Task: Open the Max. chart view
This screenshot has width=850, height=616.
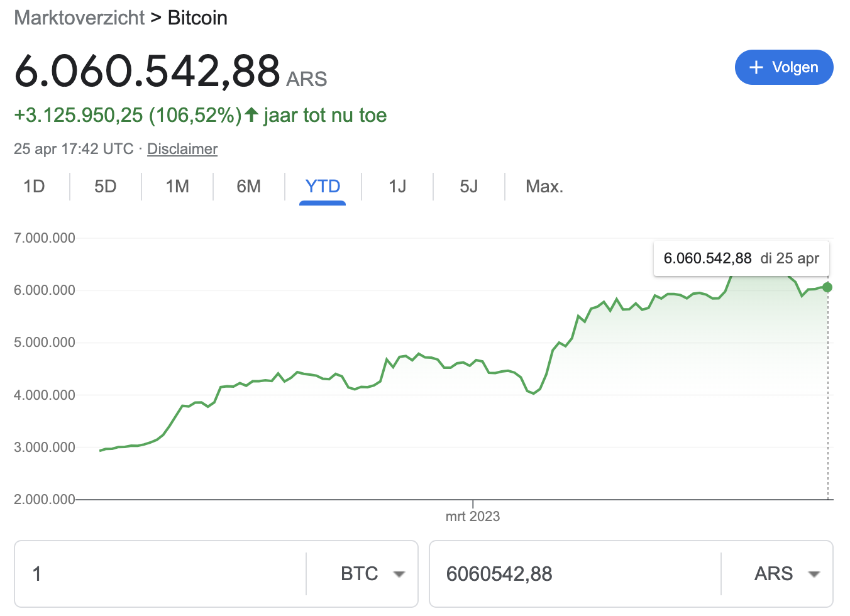Action: (544, 187)
